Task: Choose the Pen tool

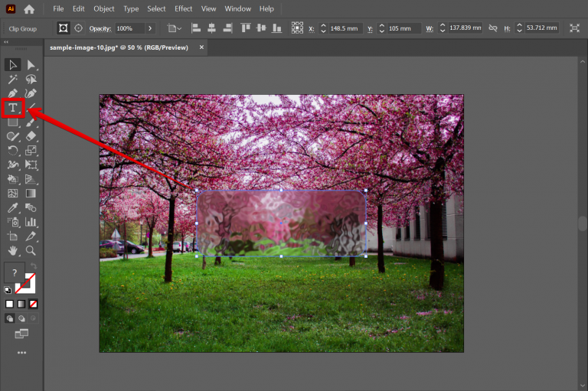Action: (x=13, y=93)
